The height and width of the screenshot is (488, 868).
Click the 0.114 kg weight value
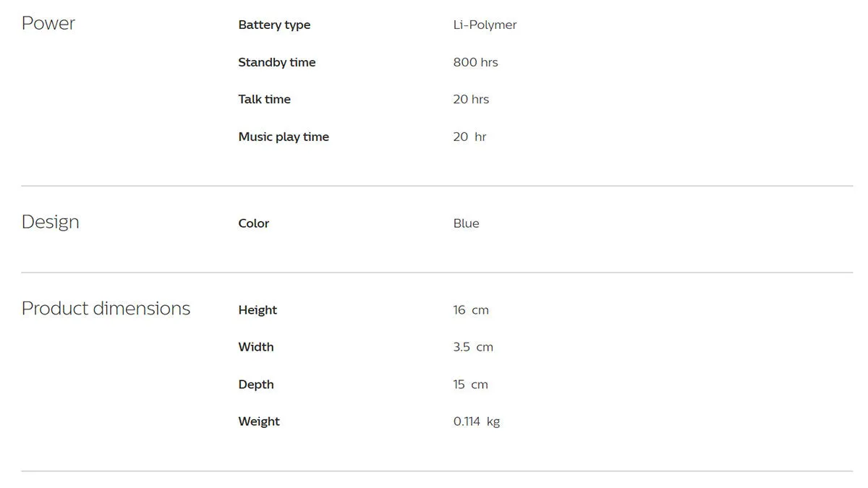point(477,421)
